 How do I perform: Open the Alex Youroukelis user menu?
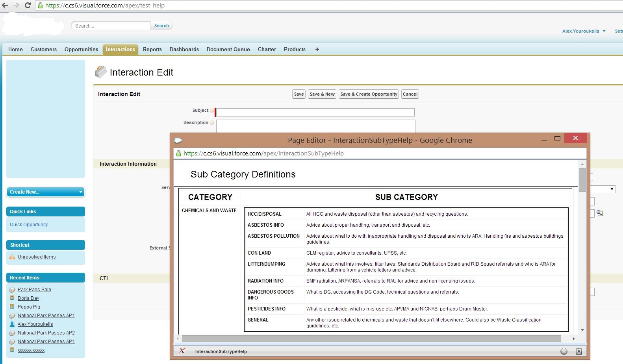(584, 31)
